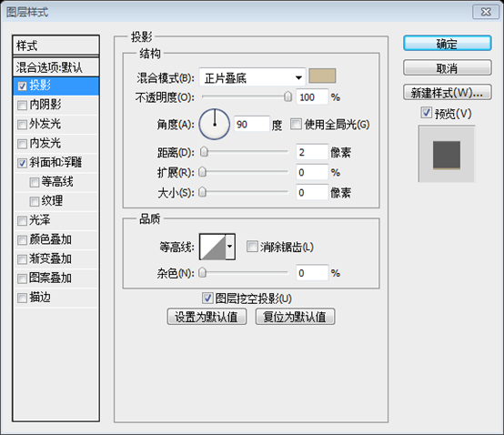Enable the 描边 checkbox
This screenshot has width=504, height=435.
tap(22, 298)
